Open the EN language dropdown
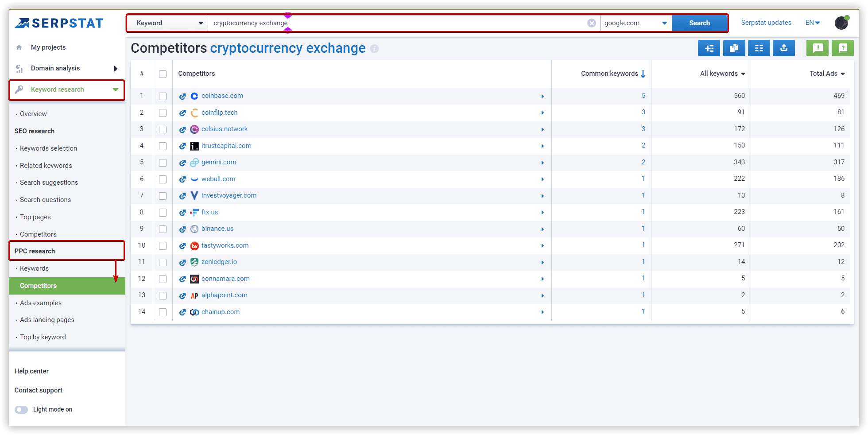The image size is (868, 435). (x=813, y=23)
